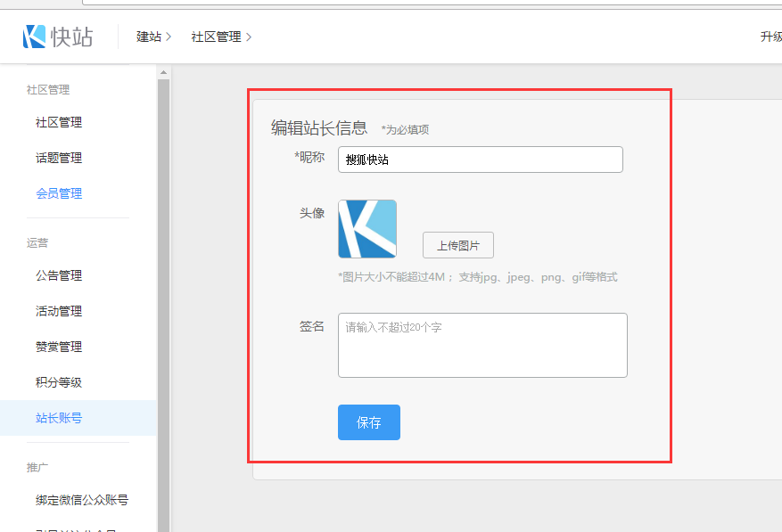The height and width of the screenshot is (532, 782).
Task: Open 公告管理 under 运营
Action: pos(59,275)
